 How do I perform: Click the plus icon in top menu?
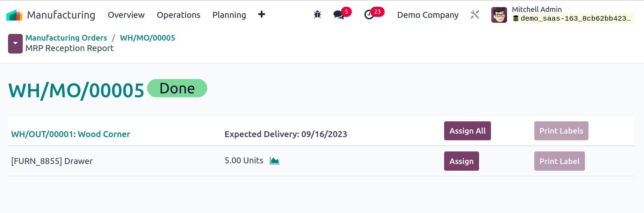(261, 14)
